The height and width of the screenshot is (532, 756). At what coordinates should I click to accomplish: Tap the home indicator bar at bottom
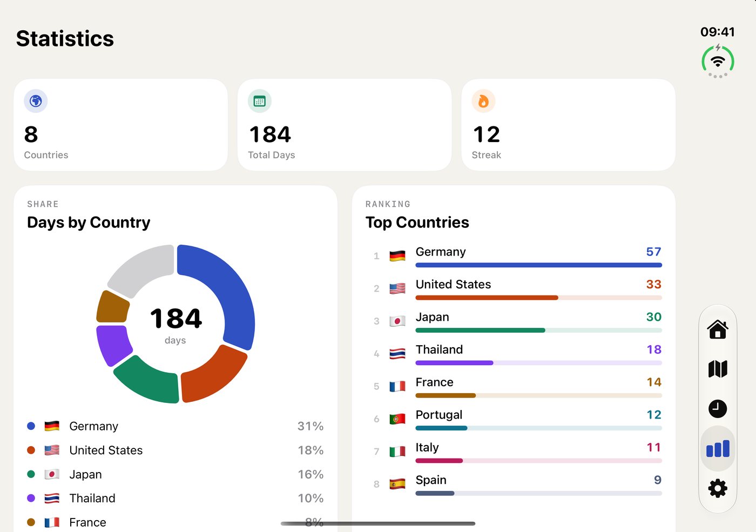(x=378, y=523)
